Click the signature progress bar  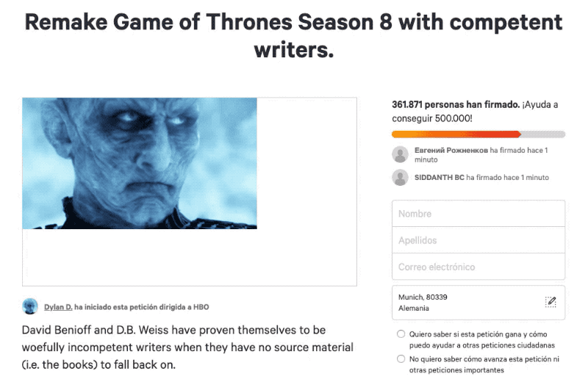478,134
